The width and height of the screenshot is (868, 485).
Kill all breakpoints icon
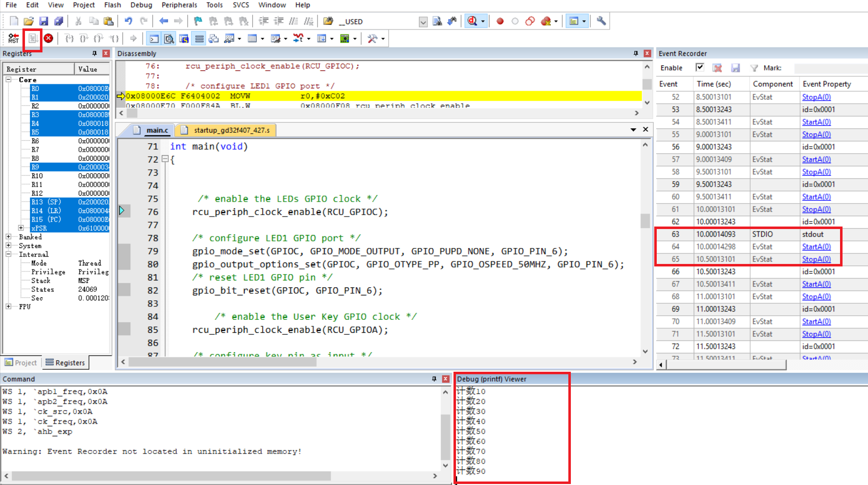(x=546, y=21)
